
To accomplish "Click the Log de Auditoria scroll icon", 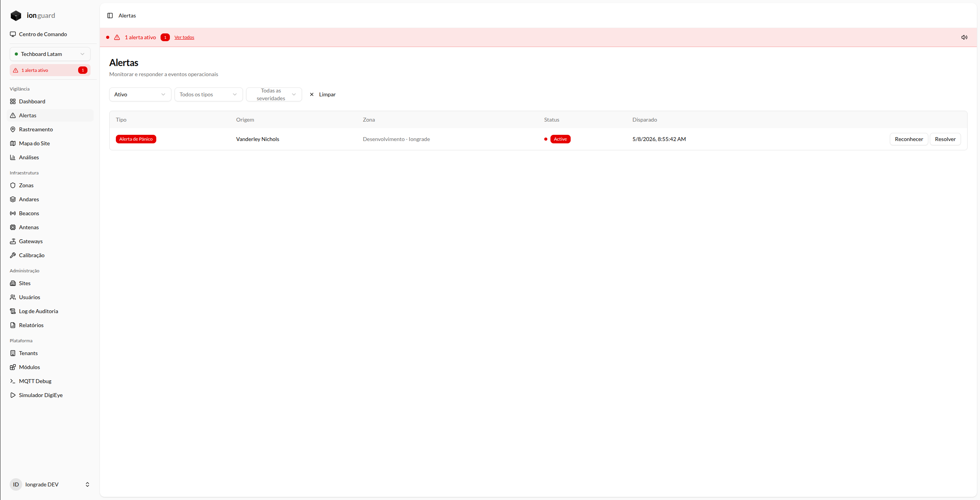I will [13, 311].
